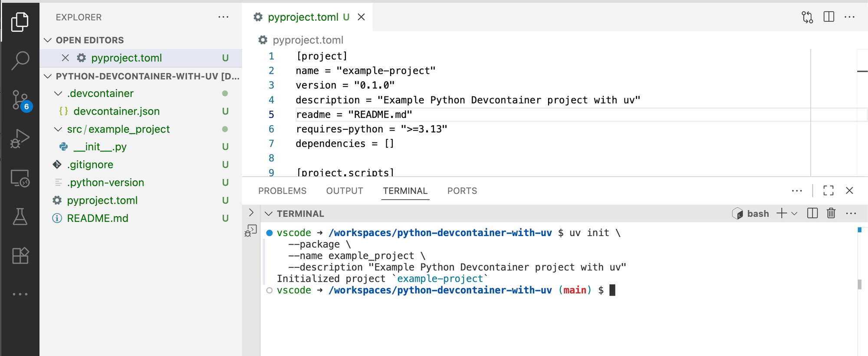Open the Testing flask view
This screenshot has height=356, width=868.
20,216
